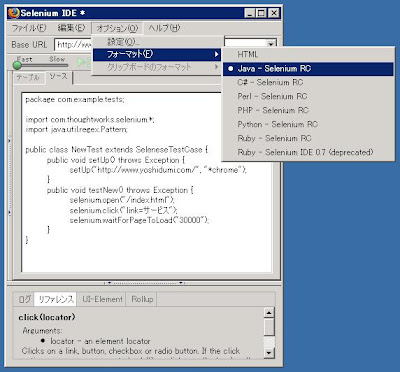Choose Python - Selenium RC format

click(x=308, y=124)
